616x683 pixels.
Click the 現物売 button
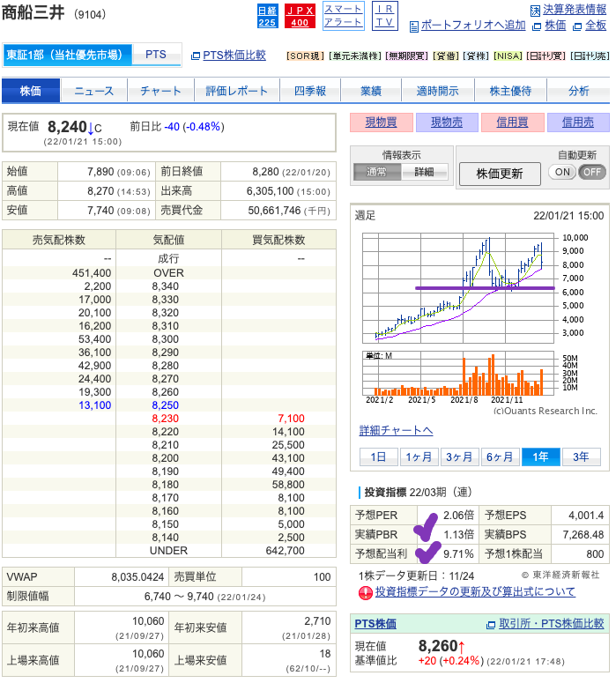447,122
